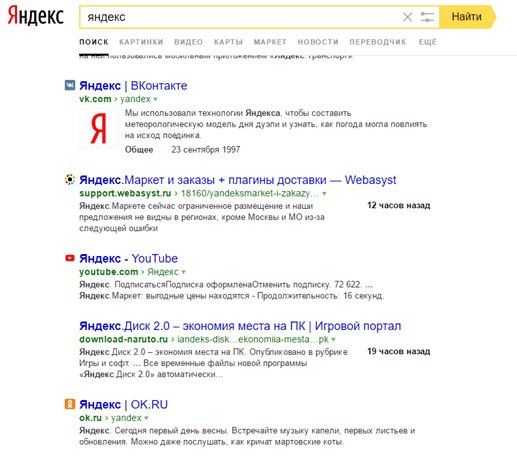Click the VKontakte favicon beside the Яндекс result
The height and width of the screenshot is (459, 517).
click(x=70, y=85)
